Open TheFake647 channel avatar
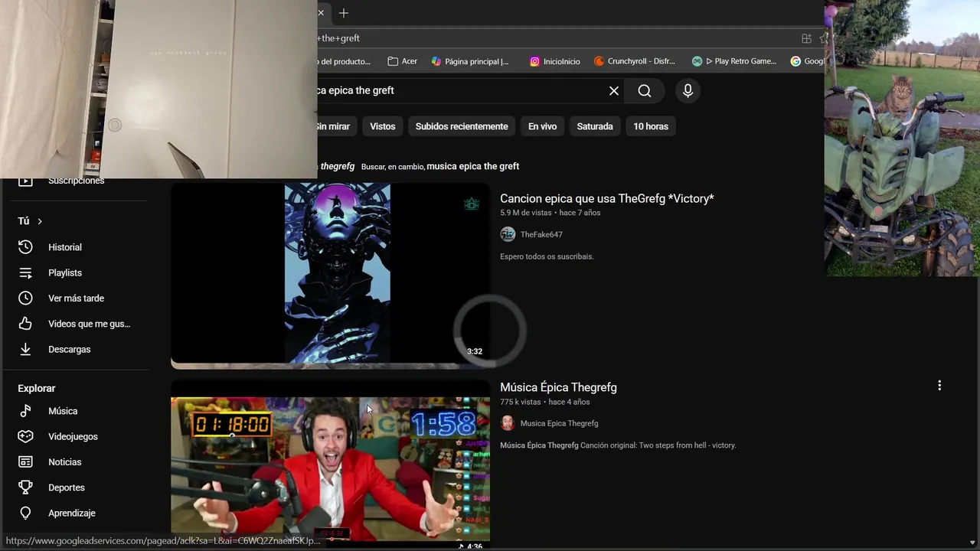 [508, 234]
